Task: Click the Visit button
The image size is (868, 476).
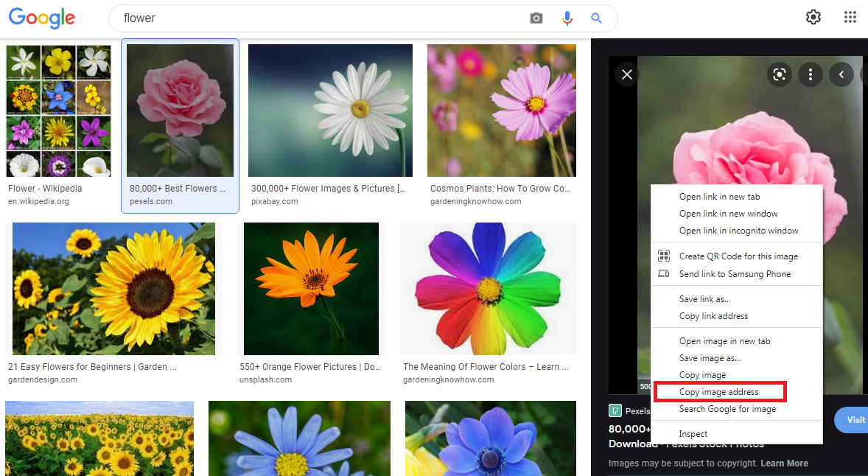Action: [851, 419]
